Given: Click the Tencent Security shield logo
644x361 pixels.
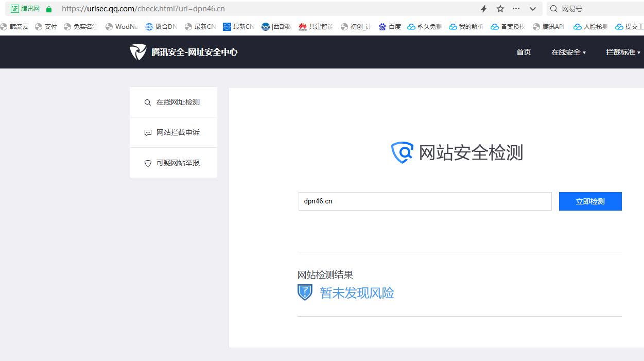Looking at the screenshot, I should (x=138, y=52).
